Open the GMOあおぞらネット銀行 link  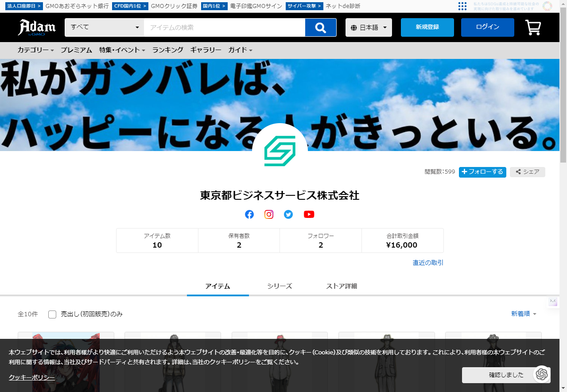click(77, 6)
